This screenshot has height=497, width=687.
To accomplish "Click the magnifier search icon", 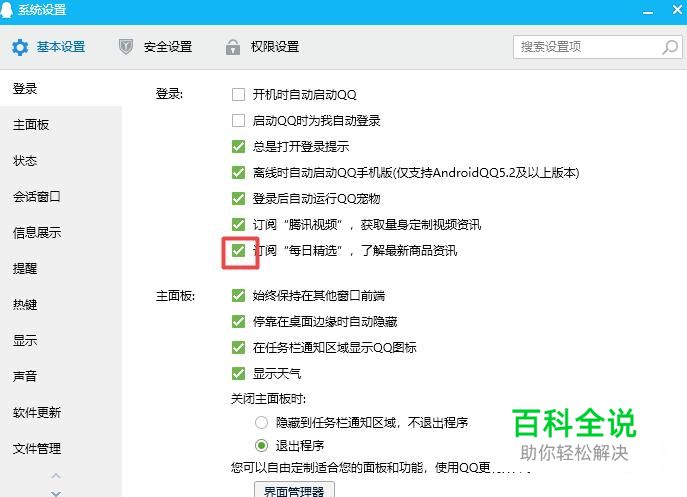I will pyautogui.click(x=670, y=47).
